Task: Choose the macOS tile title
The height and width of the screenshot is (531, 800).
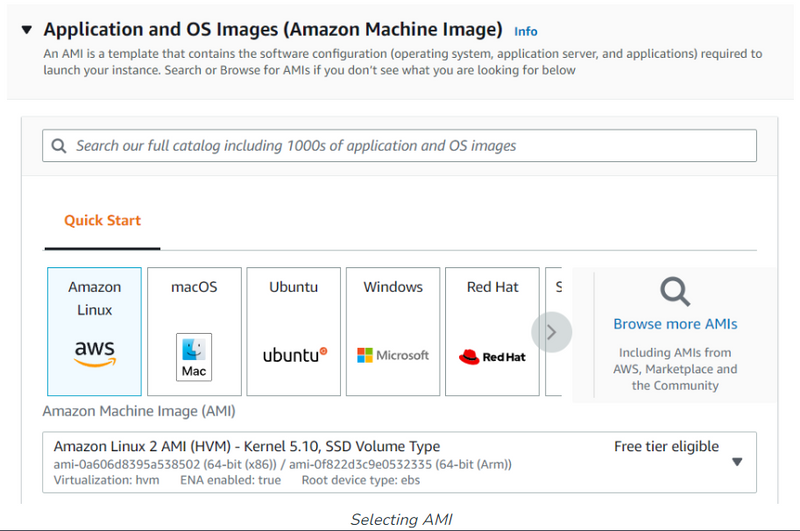Action: (194, 287)
